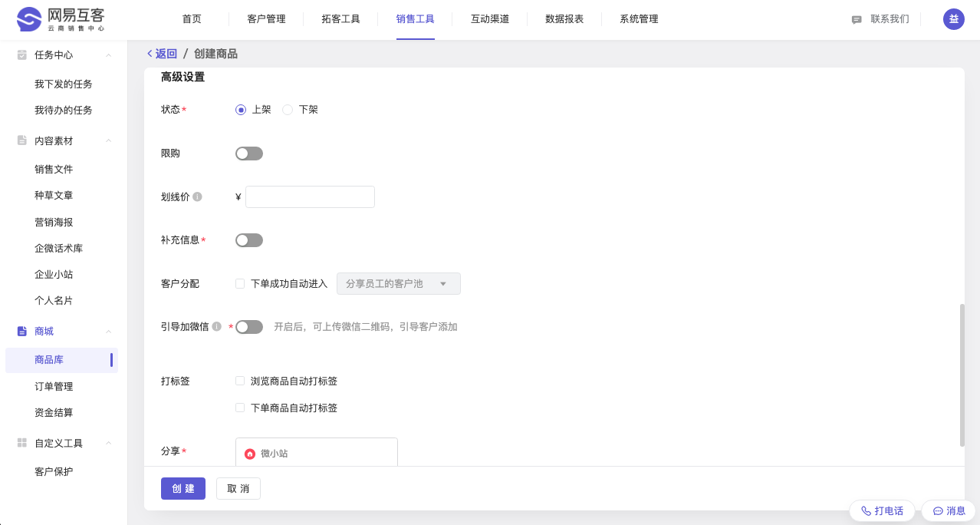The height and width of the screenshot is (525, 980).
Task: Check 浏览商品自动打标签 checkbox
Action: 240,381
